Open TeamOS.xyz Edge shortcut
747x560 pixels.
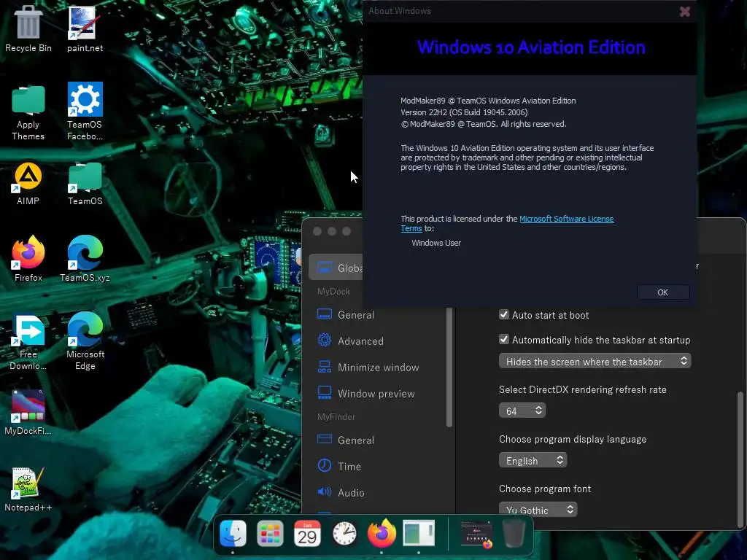(85, 259)
